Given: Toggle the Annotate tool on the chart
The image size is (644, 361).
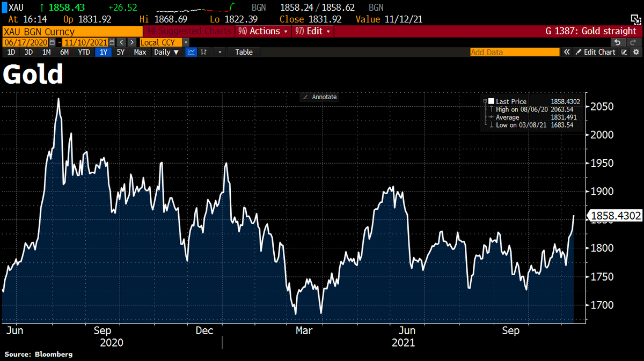Looking at the screenshot, I should tap(319, 97).
